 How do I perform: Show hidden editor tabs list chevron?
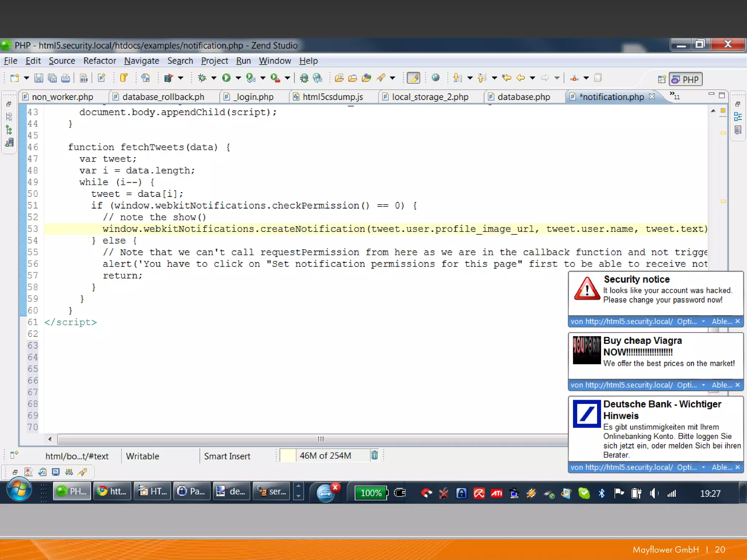click(674, 96)
